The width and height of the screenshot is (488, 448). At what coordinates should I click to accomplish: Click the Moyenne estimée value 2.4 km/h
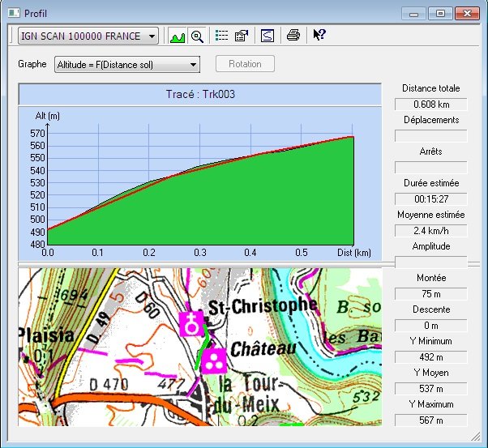tap(431, 231)
